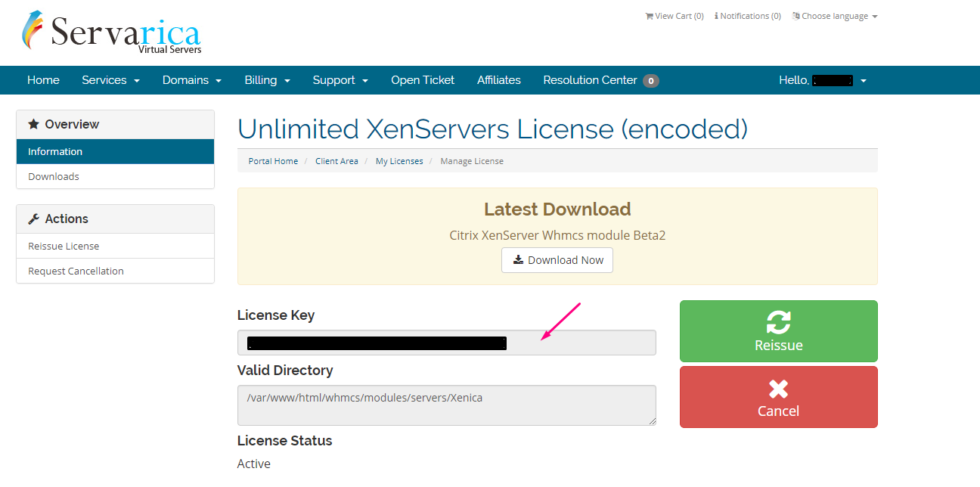Click the "License Key" label
Viewport: 980px width, 487px height.
(276, 315)
